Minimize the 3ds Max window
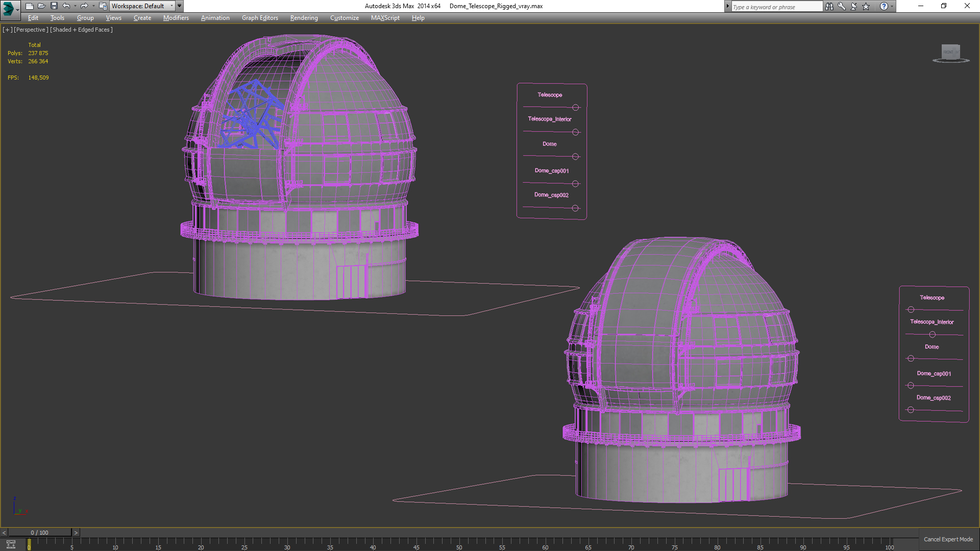 (x=920, y=6)
